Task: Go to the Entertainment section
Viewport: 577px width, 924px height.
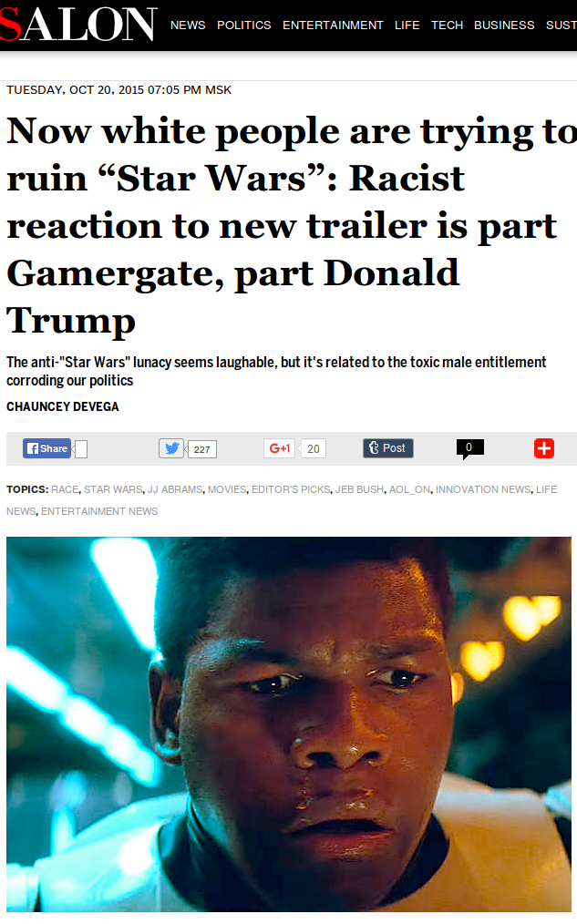Action: coord(333,26)
